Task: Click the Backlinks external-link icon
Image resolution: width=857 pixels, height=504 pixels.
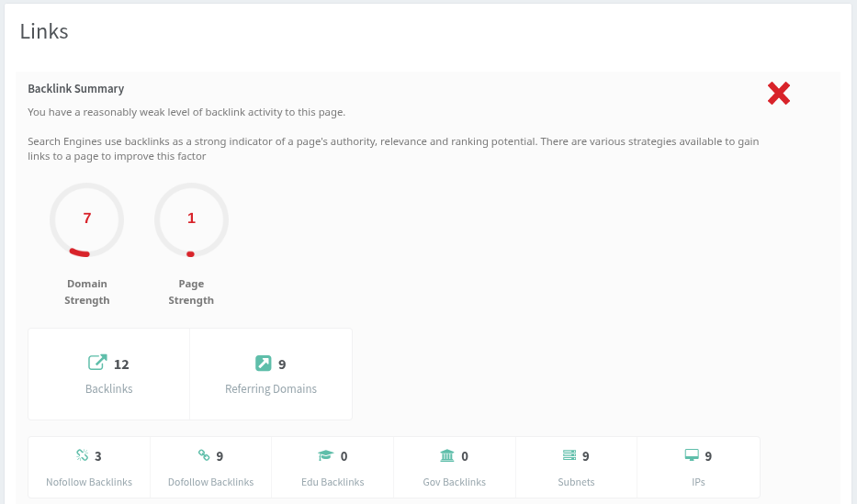Action: click(x=97, y=363)
